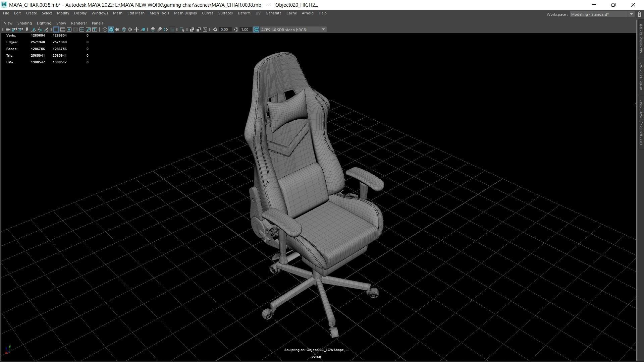The width and height of the screenshot is (644, 362).
Task: Click the workspace lock icon
Action: click(639, 14)
